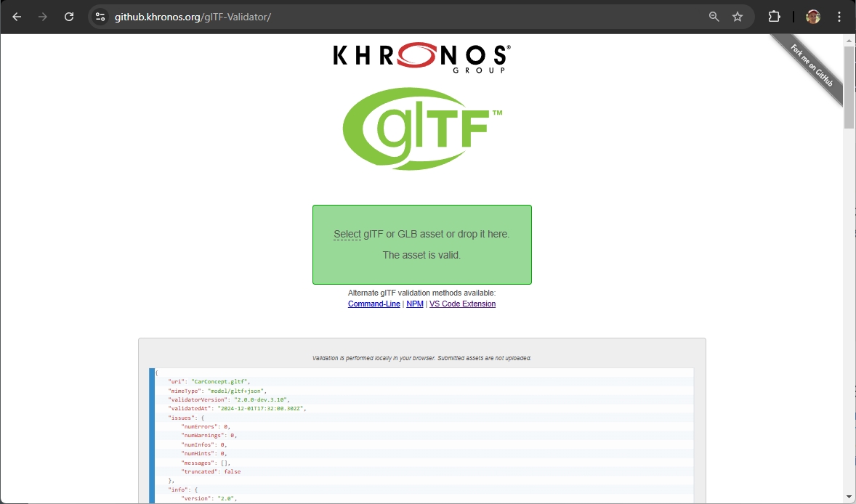Open the browser extensions puzzle icon
The width and height of the screenshot is (856, 504).
click(774, 17)
